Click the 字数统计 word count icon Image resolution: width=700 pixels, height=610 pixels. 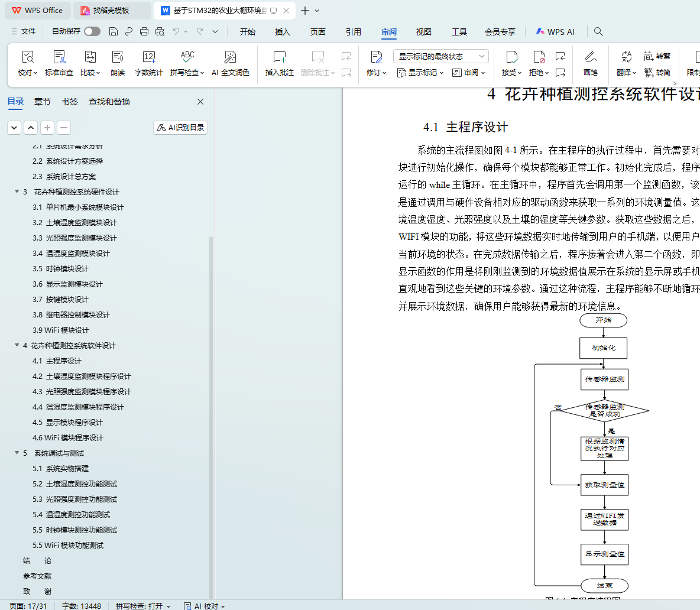148,57
